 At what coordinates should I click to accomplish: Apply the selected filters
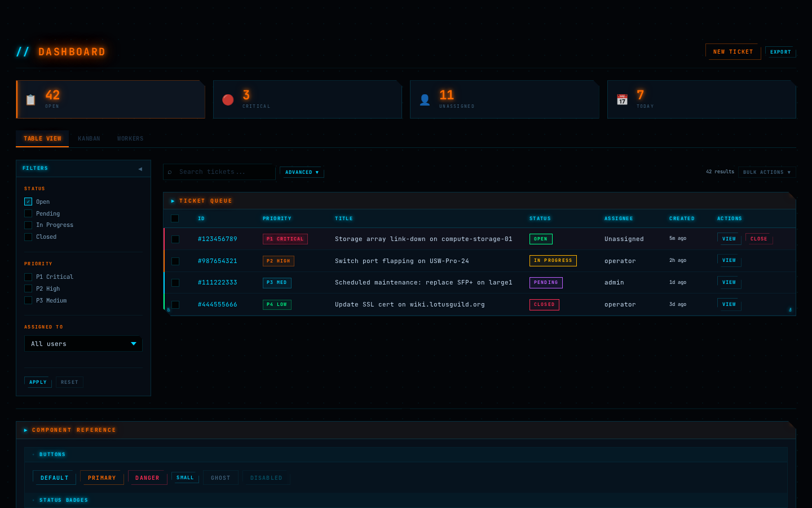(38, 382)
